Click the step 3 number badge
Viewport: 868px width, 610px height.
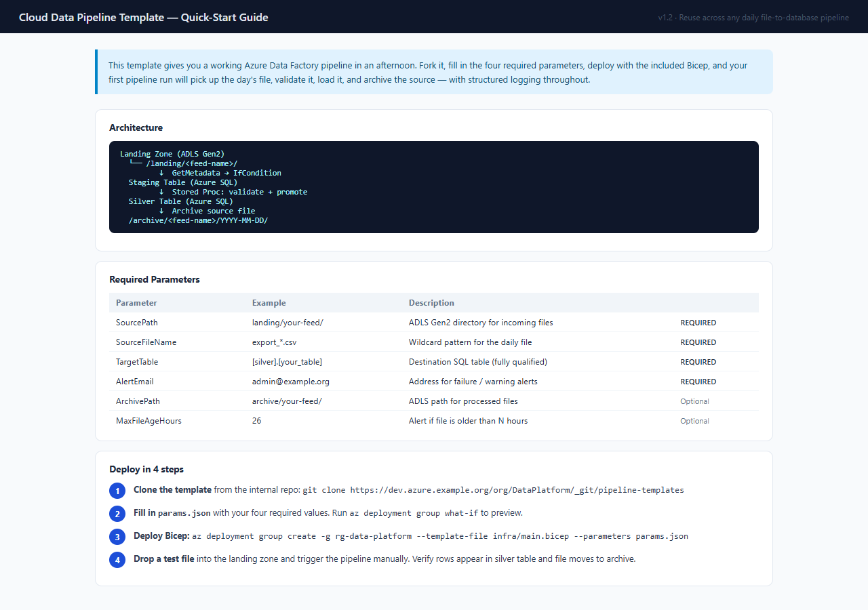(117, 537)
